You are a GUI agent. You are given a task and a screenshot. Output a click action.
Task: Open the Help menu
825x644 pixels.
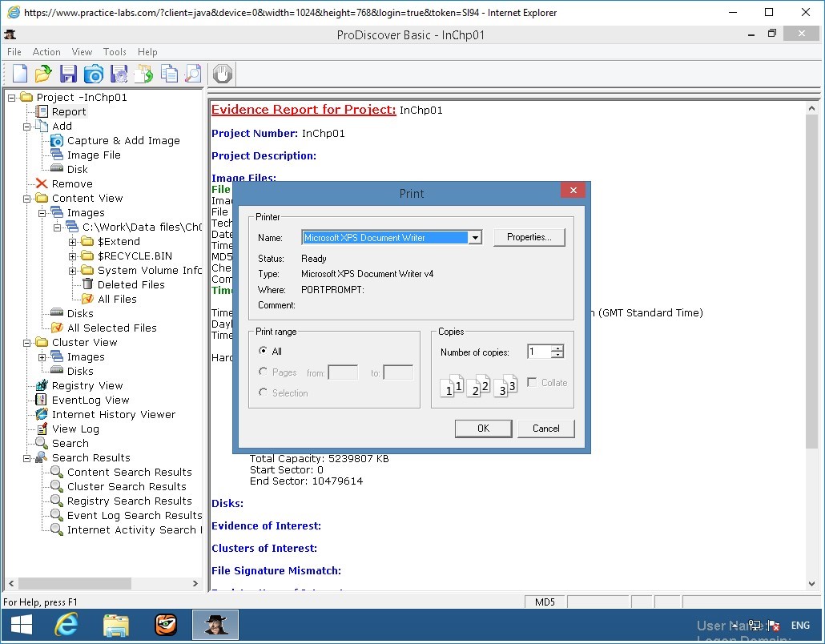(147, 51)
